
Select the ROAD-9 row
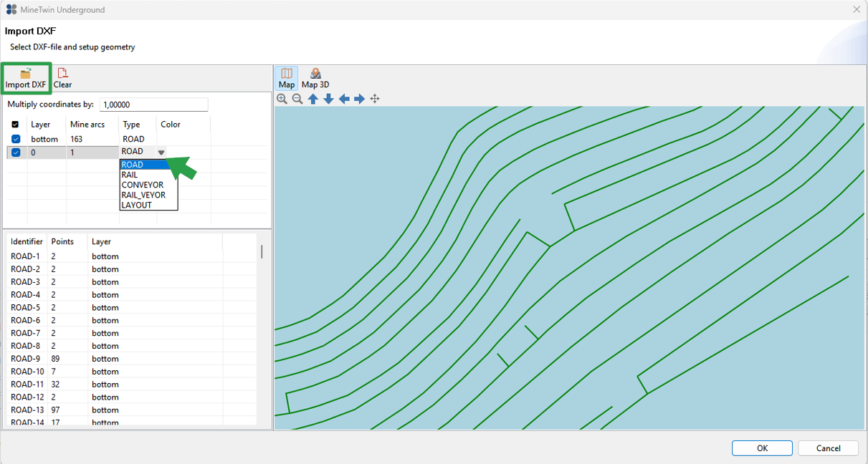click(132, 359)
